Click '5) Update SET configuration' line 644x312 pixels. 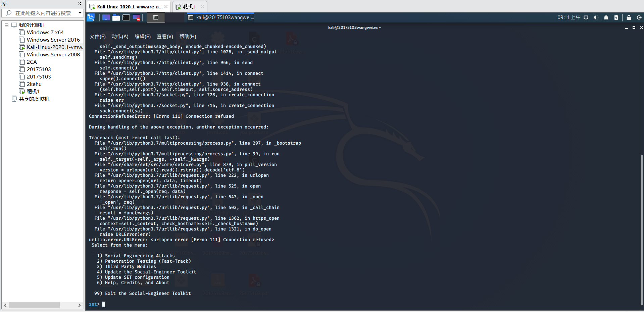tap(133, 277)
